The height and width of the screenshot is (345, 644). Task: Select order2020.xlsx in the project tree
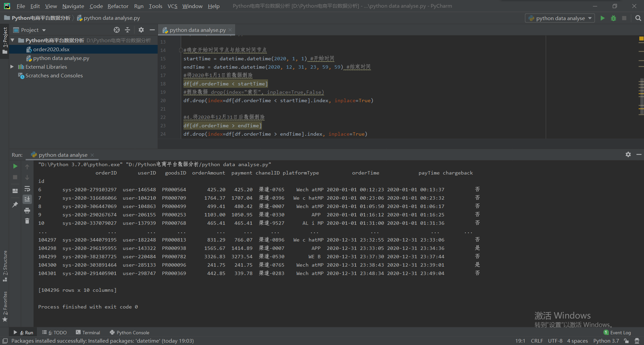51,49
